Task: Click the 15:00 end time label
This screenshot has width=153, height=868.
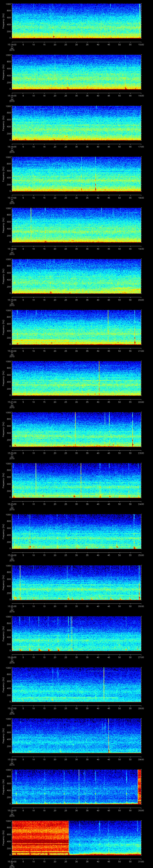Action: point(141,44)
